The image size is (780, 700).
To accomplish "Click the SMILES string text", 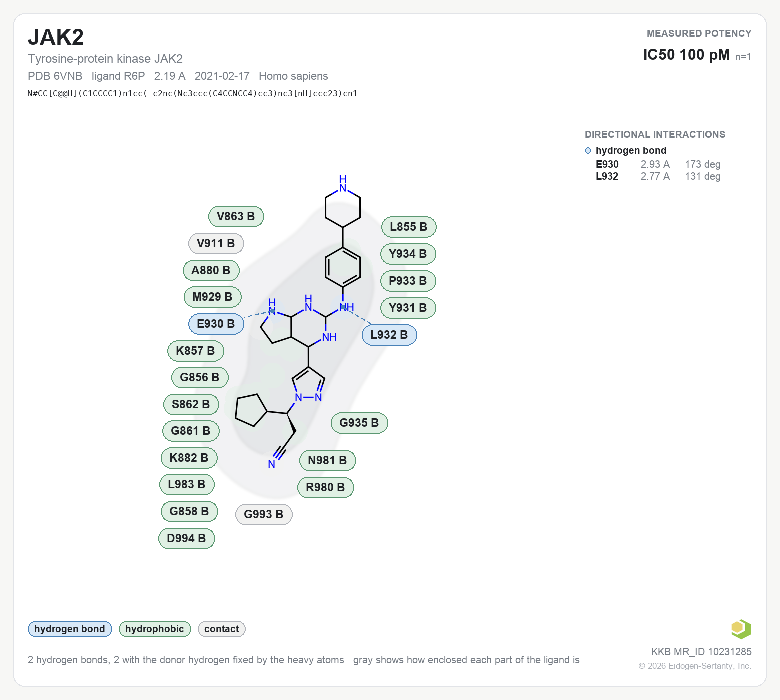I will coord(192,93).
